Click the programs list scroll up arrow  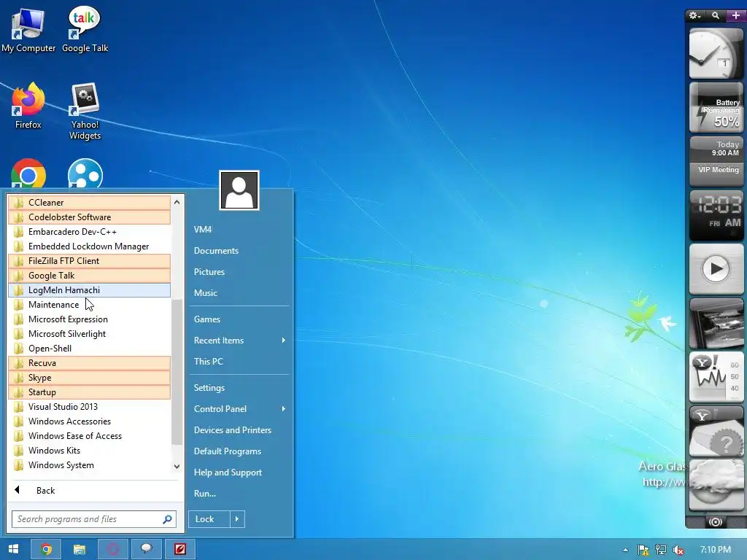[x=177, y=202]
